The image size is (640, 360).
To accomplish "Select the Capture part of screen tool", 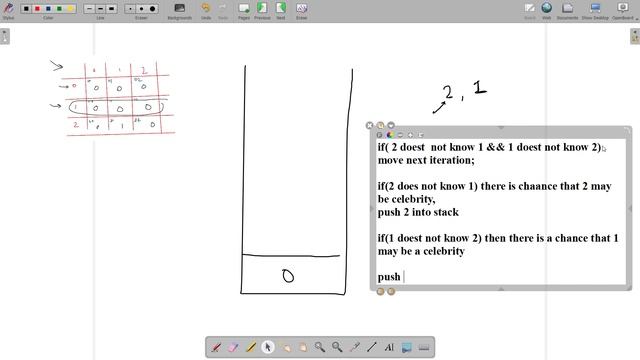I will click(407, 347).
